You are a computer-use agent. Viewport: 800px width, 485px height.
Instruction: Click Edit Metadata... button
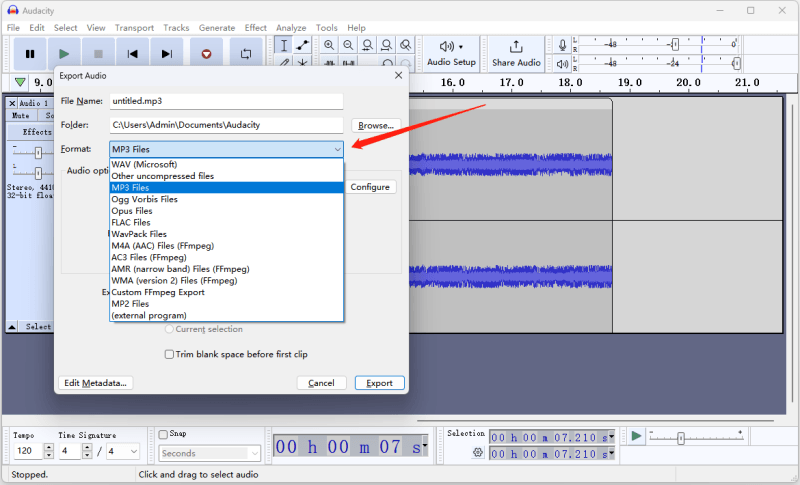pyautogui.click(x=95, y=383)
